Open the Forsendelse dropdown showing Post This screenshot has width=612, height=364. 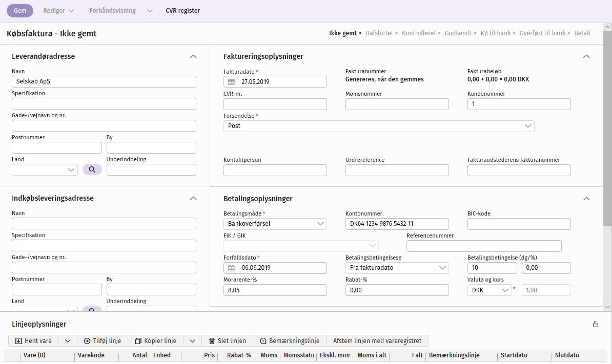coord(379,126)
